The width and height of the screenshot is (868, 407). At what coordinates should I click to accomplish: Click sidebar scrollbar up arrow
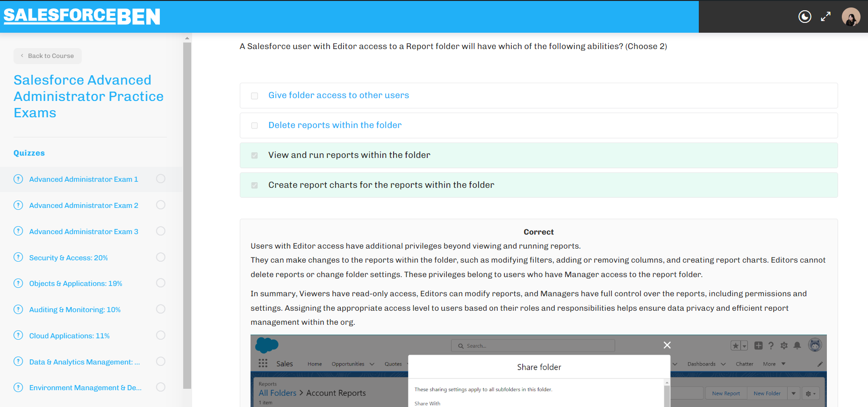pyautogui.click(x=187, y=38)
